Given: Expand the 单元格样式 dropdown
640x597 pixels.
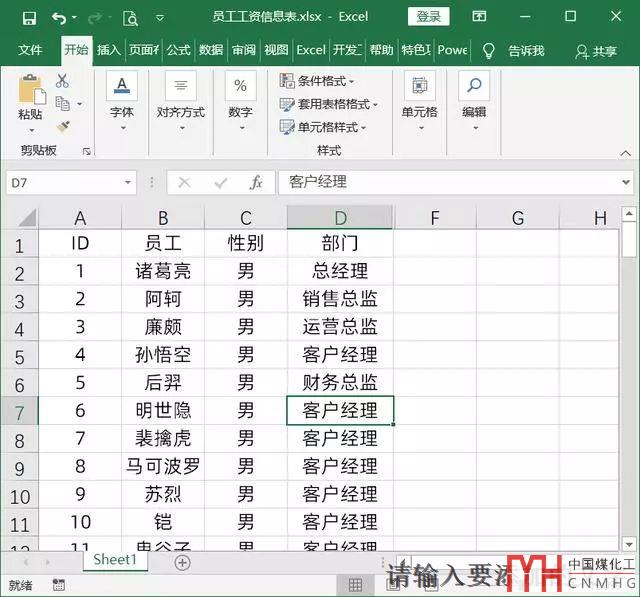Looking at the screenshot, I should click(x=323, y=127).
